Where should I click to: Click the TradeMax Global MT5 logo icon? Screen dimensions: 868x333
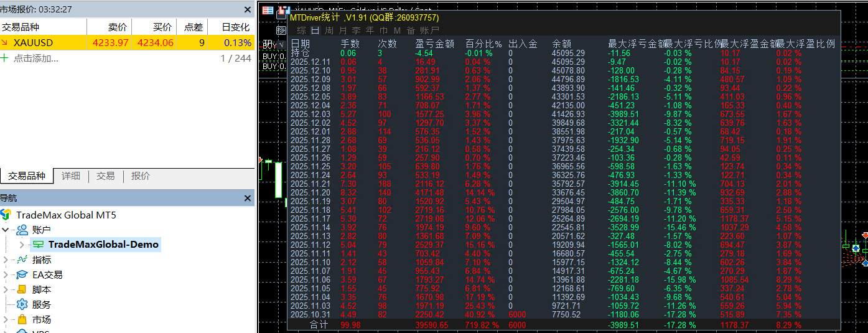(x=6, y=215)
